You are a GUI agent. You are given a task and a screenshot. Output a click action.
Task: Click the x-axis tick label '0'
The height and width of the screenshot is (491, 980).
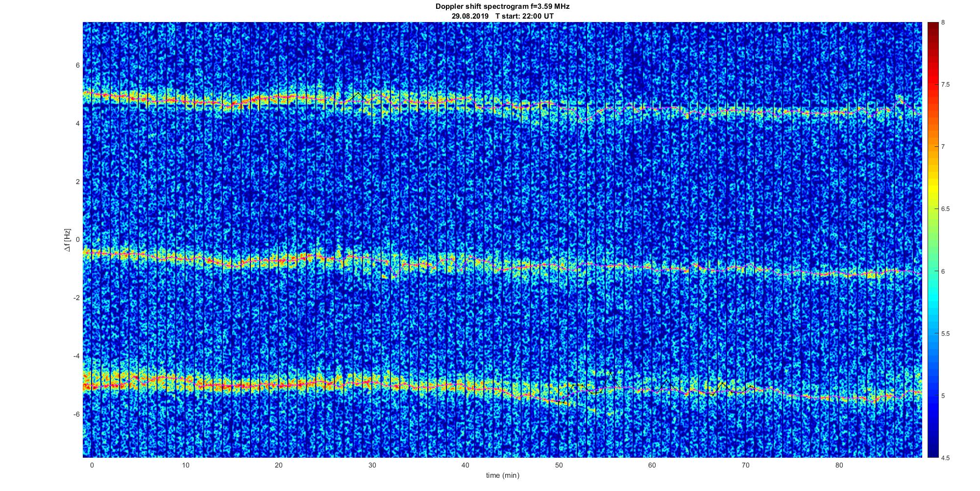click(x=92, y=465)
